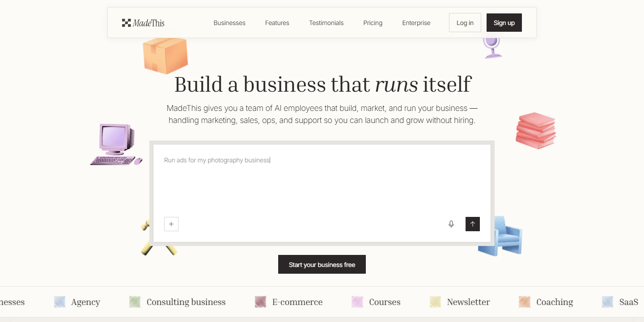Open the Testimonials section link
Image resolution: width=644 pixels, height=322 pixels.
(x=326, y=23)
